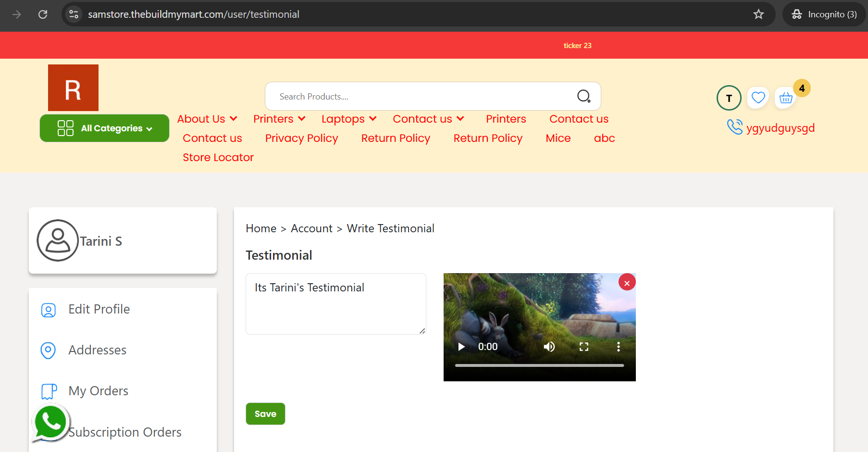
Task: Open the Privacy Policy page
Action: 302,138
